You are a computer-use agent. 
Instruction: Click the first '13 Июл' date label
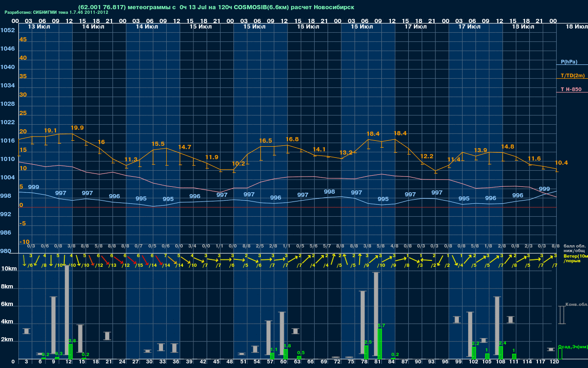point(39,27)
